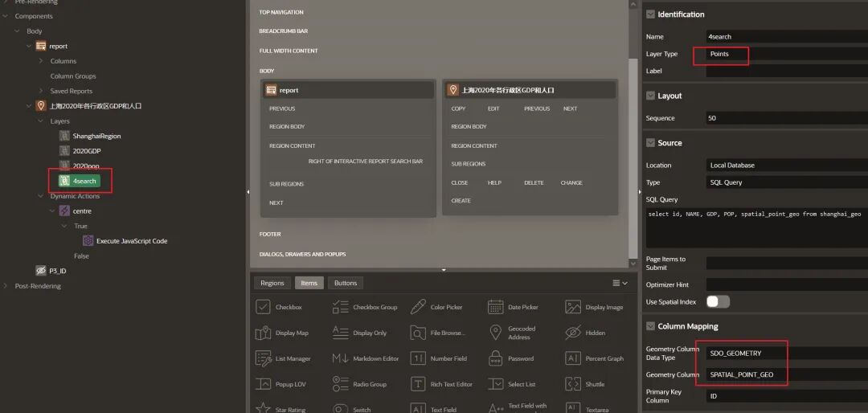Click the Label input field
The height and width of the screenshot is (413, 868).
click(787, 71)
